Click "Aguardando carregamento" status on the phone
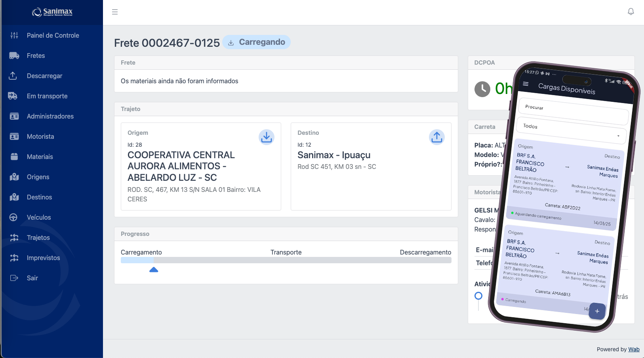Viewport: 644px width, 358px height. (x=537, y=216)
